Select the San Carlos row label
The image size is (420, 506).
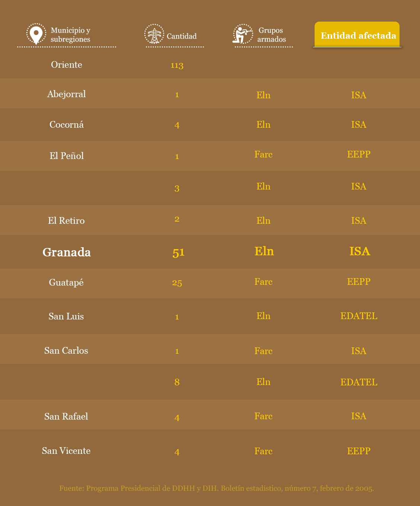click(x=66, y=351)
